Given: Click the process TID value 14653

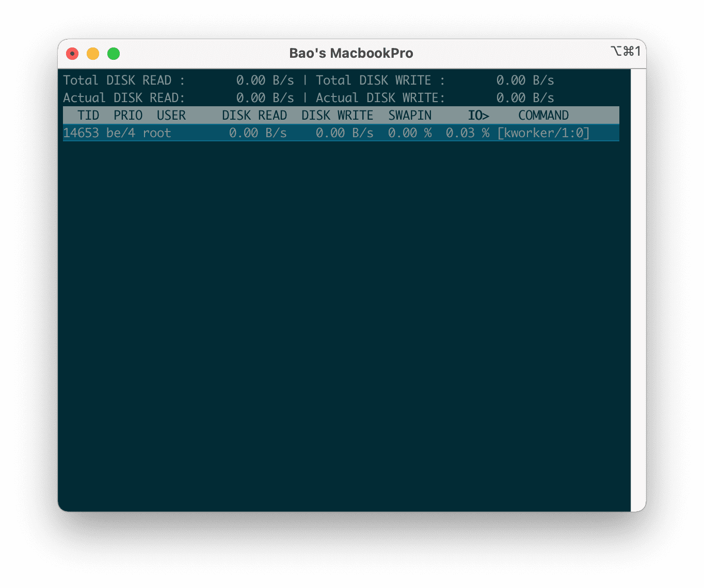Looking at the screenshot, I should pos(81,133).
